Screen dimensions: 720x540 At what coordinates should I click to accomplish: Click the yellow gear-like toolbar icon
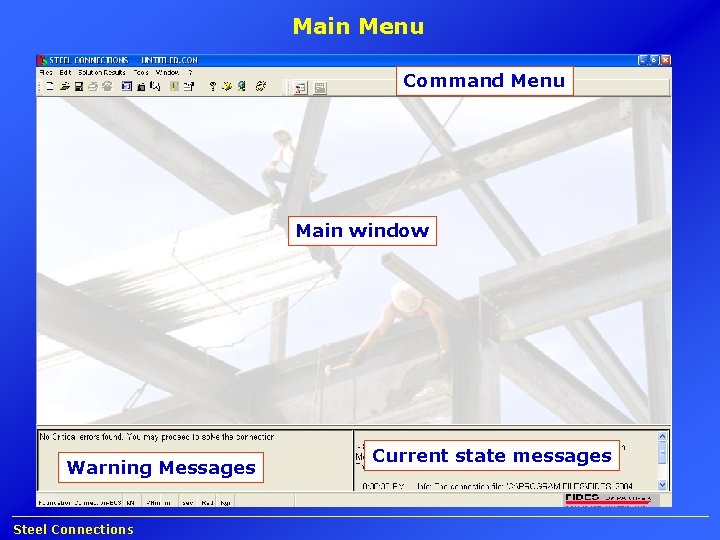pos(261,86)
